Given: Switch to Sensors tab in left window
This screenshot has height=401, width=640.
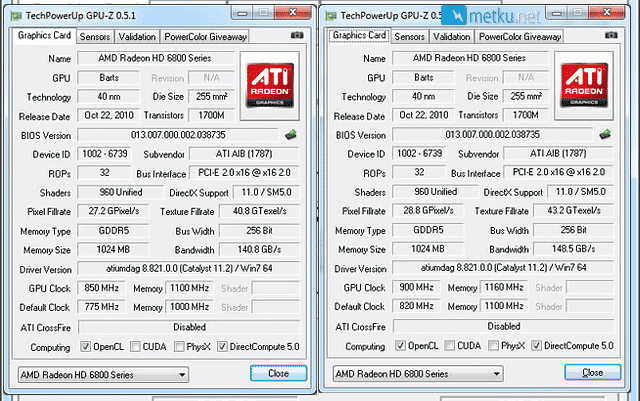Looking at the screenshot, I should pos(95,37).
